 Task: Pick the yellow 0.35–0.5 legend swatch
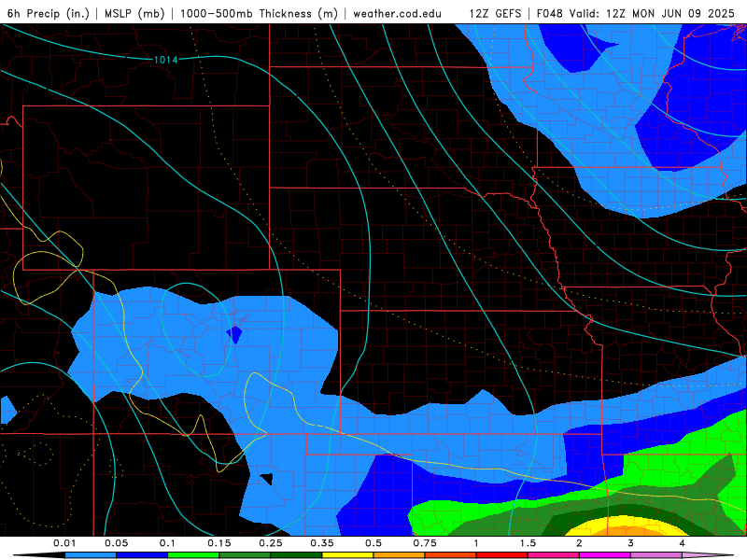click(x=347, y=555)
